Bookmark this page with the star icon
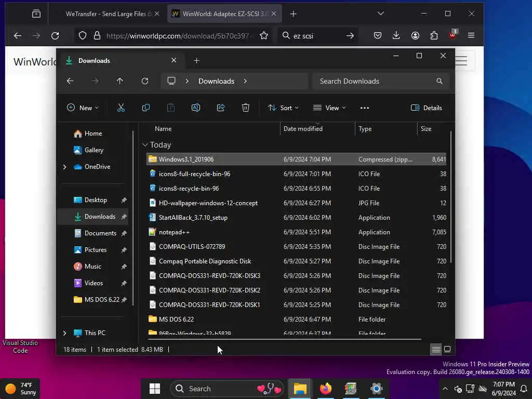The image size is (532, 399). tap(264, 36)
